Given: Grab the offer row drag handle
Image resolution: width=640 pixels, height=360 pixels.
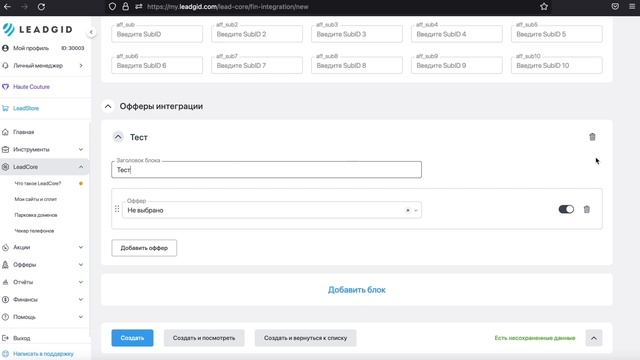Looking at the screenshot, I should coord(117,209).
